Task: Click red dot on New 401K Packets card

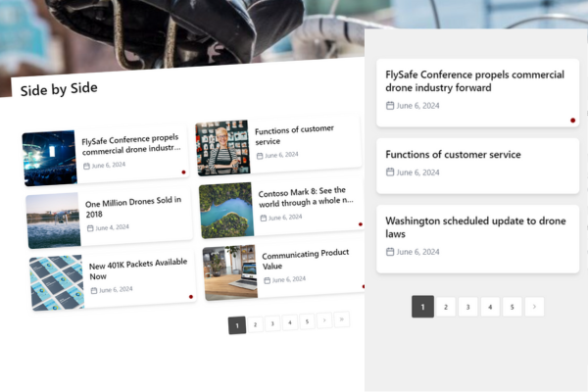Action: click(x=191, y=296)
